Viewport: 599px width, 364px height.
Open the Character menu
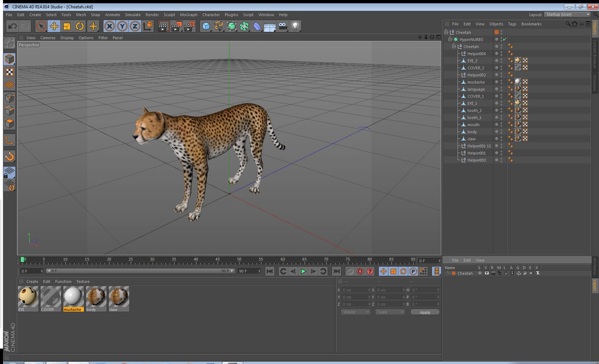(x=211, y=15)
